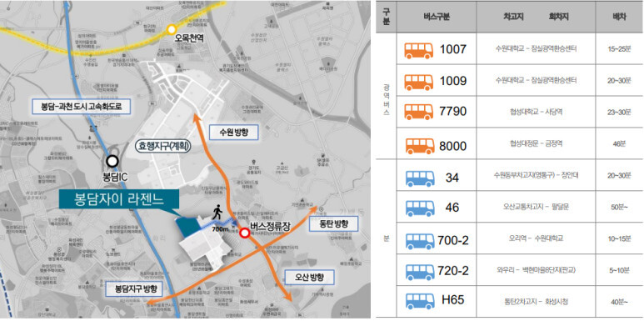Click bus number 700-2
Viewport: 644px width, 321px height.
[453, 240]
